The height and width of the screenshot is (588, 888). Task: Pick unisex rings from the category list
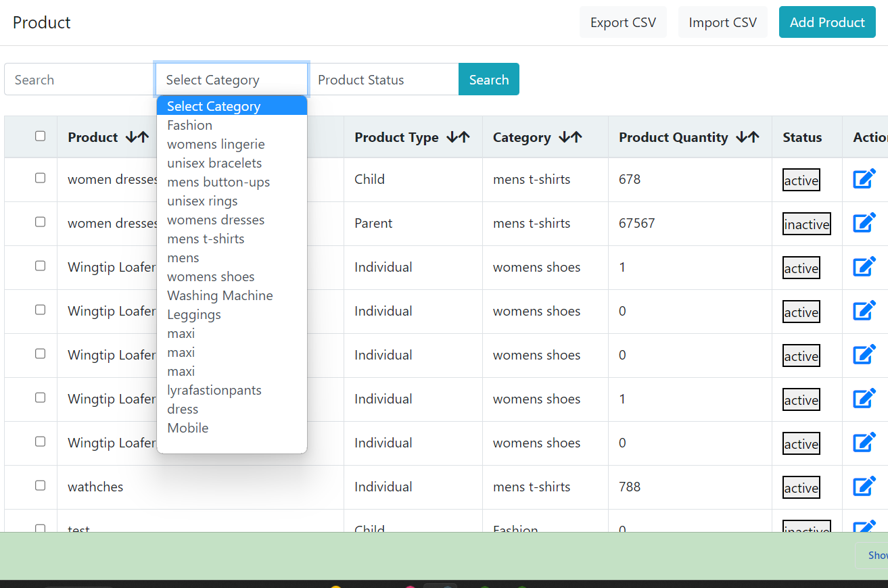(x=232, y=201)
